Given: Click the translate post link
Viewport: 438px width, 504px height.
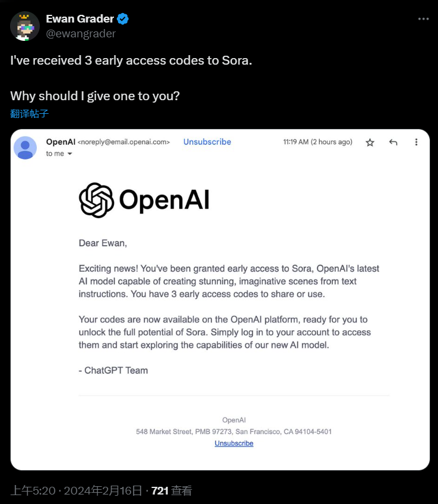Looking at the screenshot, I should click(29, 113).
